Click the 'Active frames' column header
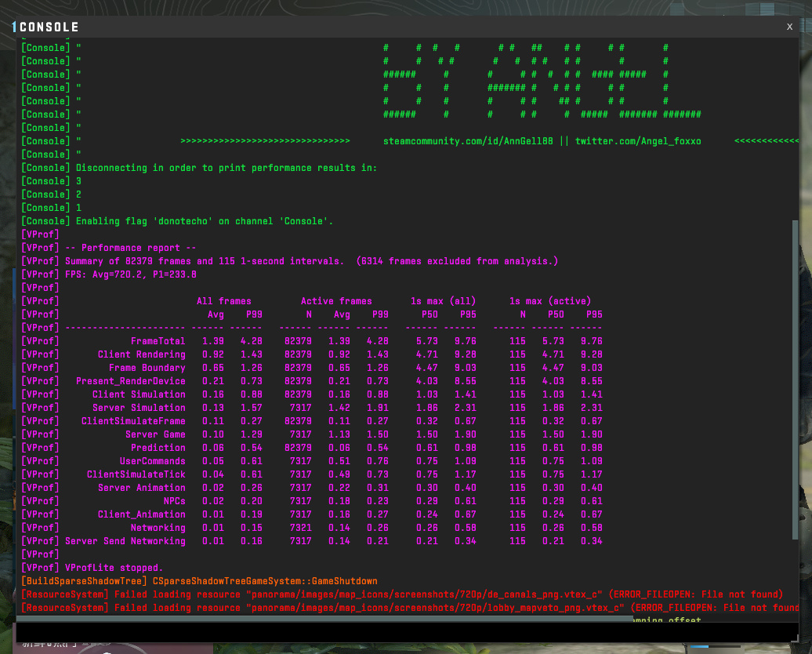Viewport: 812px width, 654px height. tap(336, 301)
